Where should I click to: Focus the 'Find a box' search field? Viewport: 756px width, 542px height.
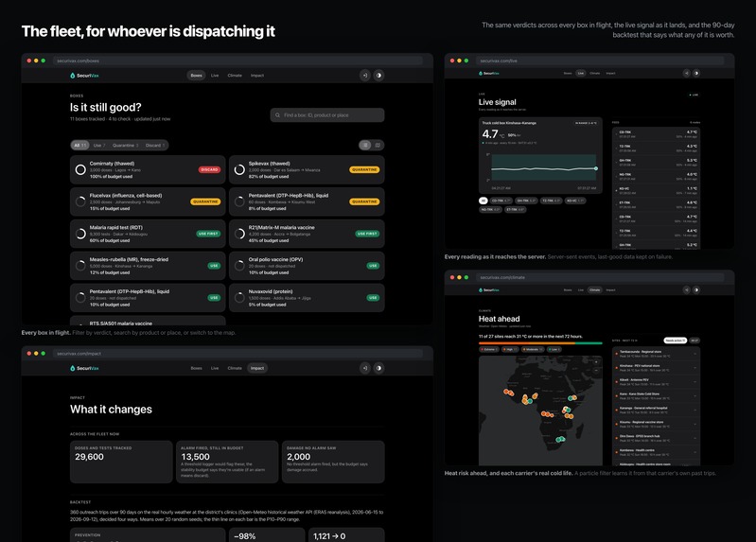point(327,115)
